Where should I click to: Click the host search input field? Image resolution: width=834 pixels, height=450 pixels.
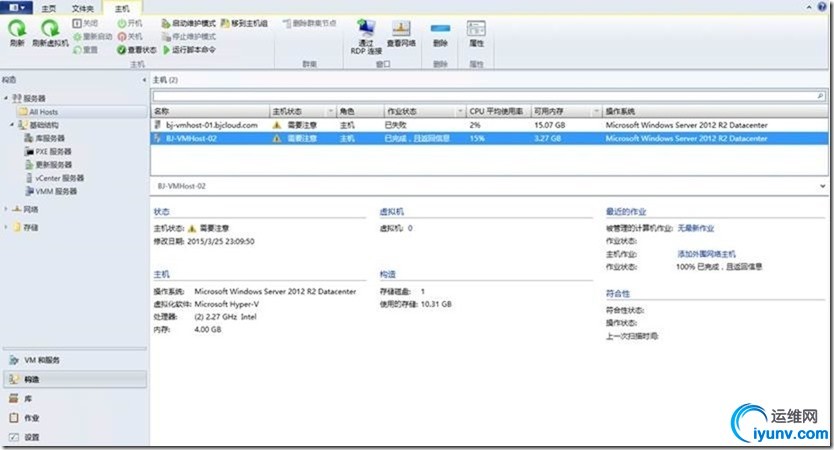484,96
